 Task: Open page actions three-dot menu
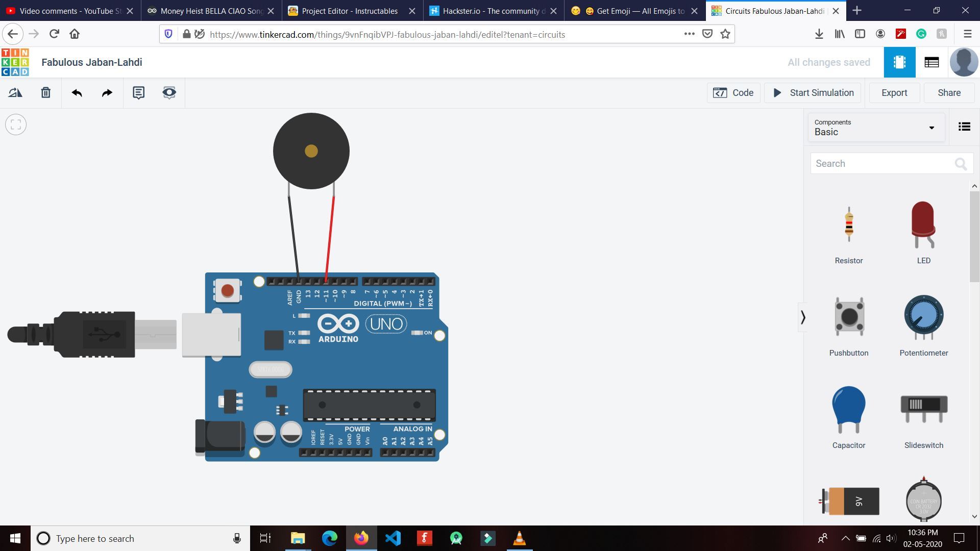[689, 34]
